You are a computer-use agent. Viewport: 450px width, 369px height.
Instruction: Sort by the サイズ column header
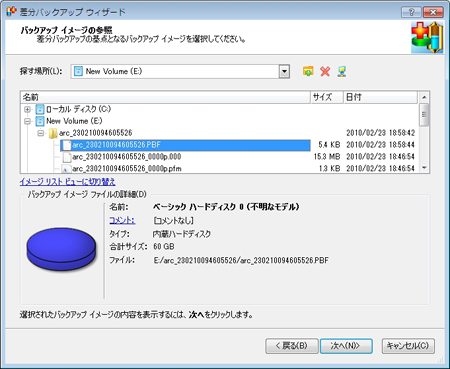pyautogui.click(x=327, y=97)
